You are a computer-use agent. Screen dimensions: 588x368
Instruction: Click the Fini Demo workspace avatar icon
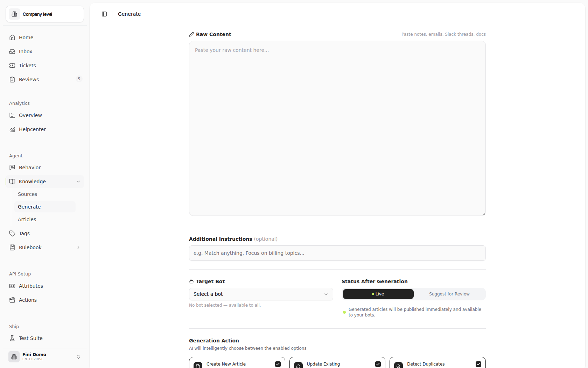[14, 357]
